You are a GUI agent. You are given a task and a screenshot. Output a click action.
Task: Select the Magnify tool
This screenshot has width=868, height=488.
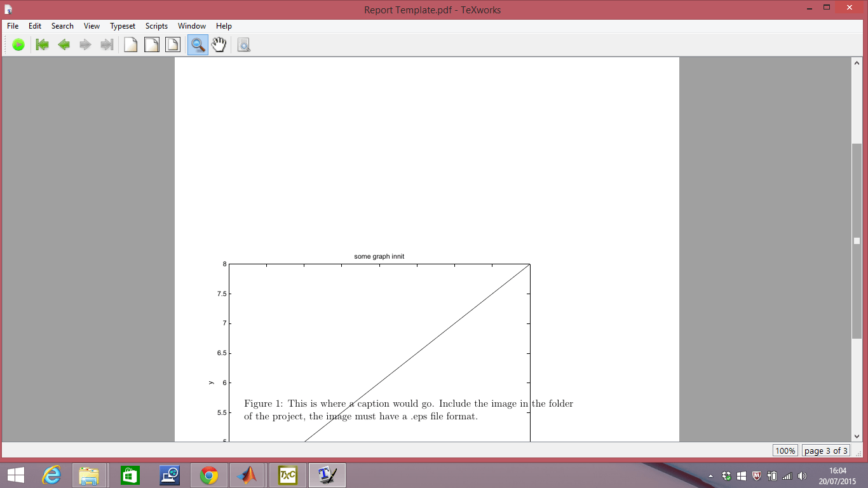(x=198, y=44)
